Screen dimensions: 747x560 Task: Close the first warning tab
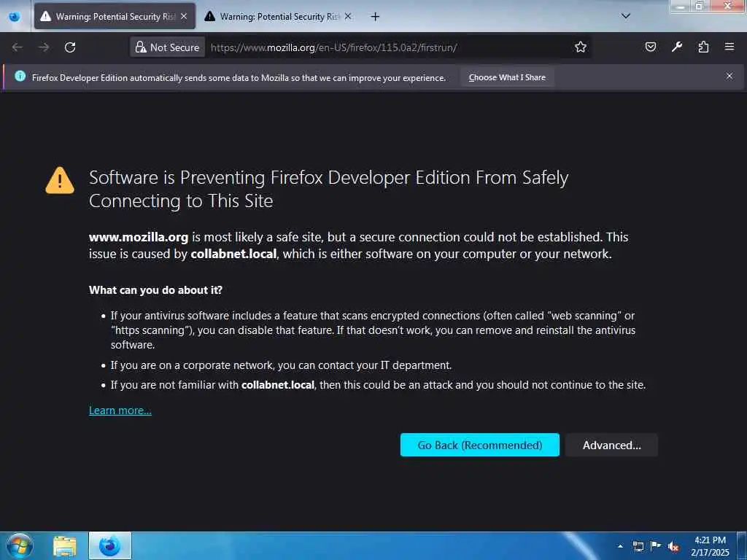[184, 17]
